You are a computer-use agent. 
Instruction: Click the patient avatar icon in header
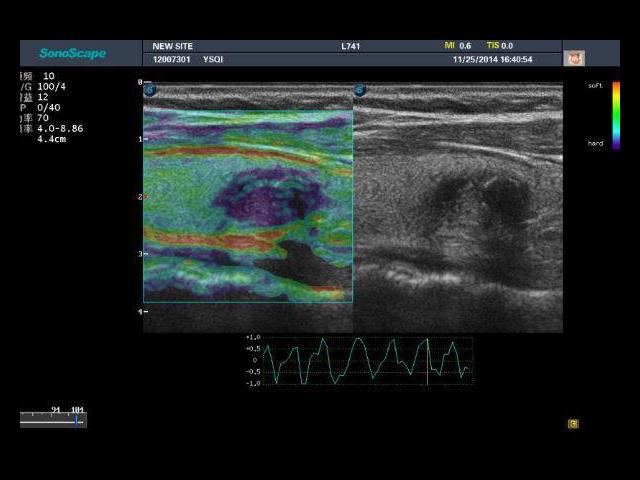[x=574, y=58]
